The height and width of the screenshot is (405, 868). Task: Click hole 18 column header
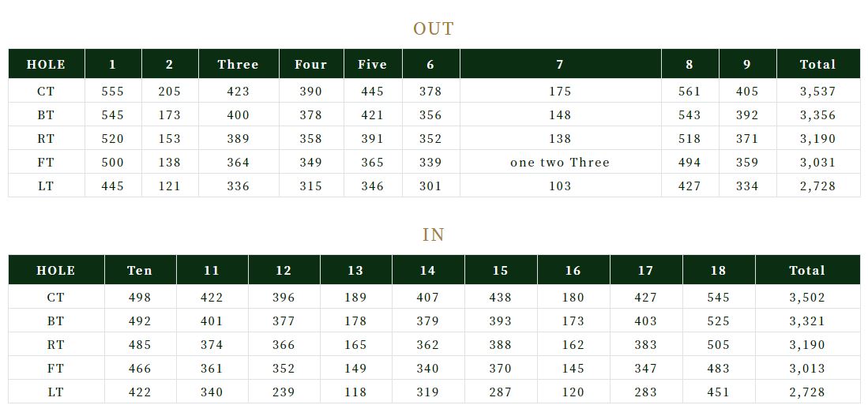(x=719, y=271)
